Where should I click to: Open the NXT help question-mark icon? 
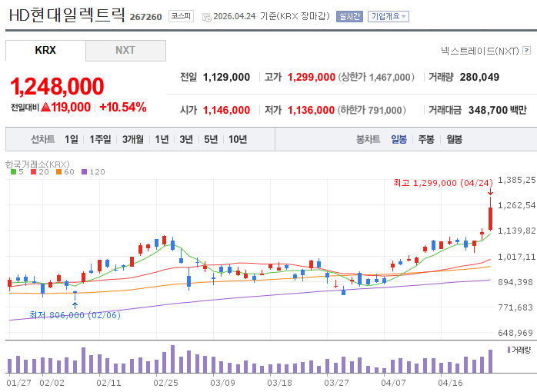point(527,51)
